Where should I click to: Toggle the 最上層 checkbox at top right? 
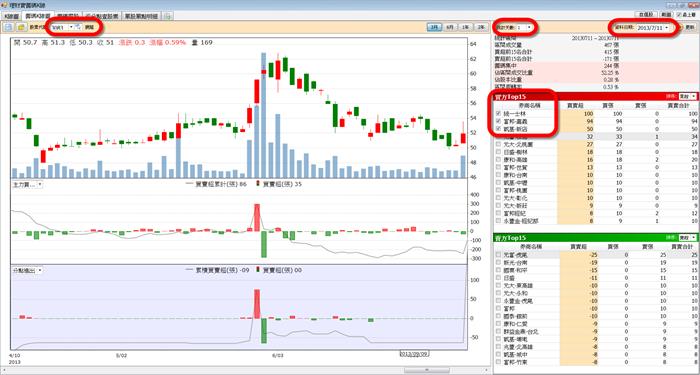[679, 15]
